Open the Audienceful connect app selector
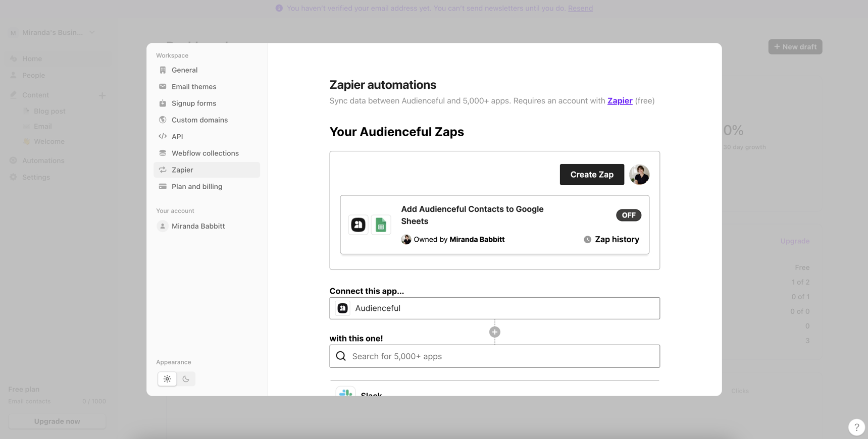868x439 pixels. (x=494, y=308)
